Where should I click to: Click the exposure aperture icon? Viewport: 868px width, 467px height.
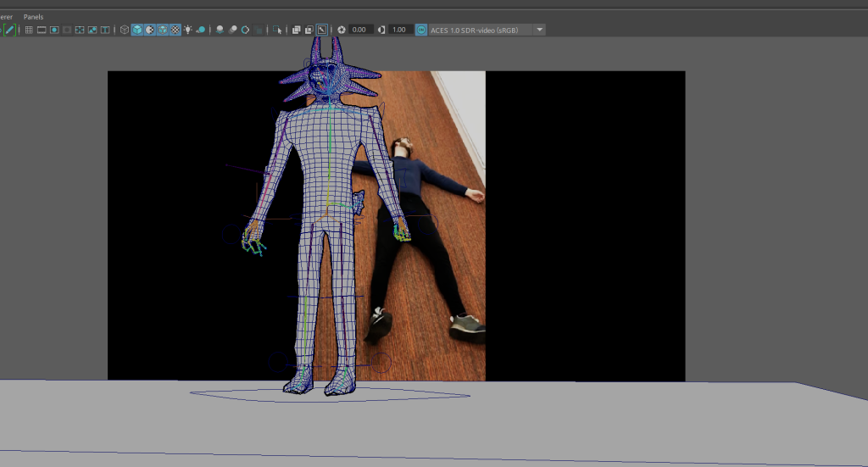click(x=342, y=30)
